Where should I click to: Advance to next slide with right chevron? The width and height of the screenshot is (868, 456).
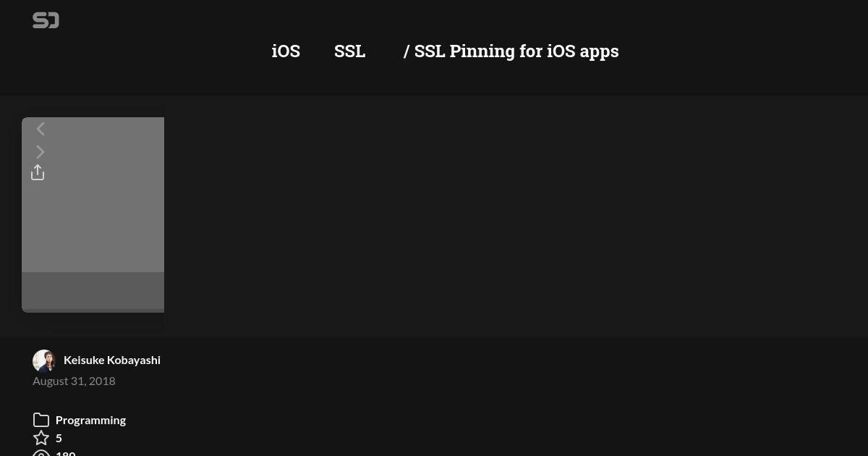(41, 152)
